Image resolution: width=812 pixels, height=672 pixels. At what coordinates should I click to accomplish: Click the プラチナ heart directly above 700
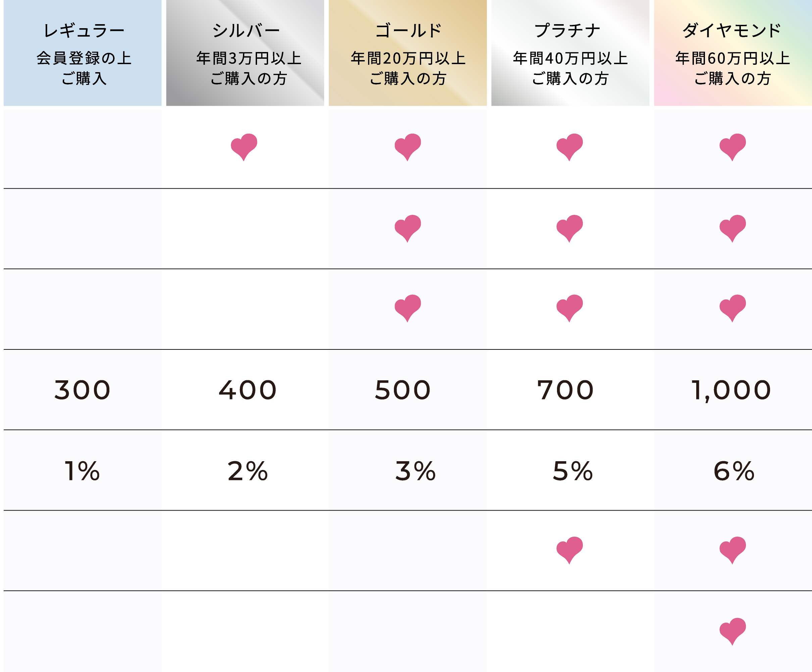[569, 307]
